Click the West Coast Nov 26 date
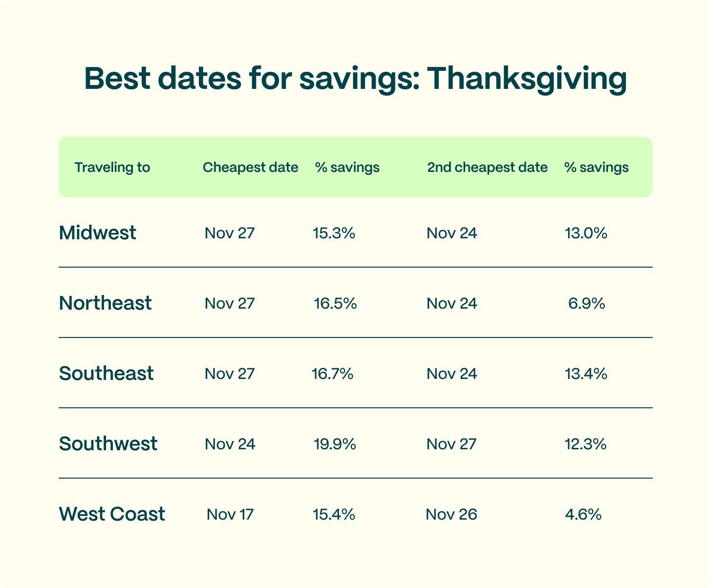Image resolution: width=727 pixels, height=588 pixels. [451, 514]
